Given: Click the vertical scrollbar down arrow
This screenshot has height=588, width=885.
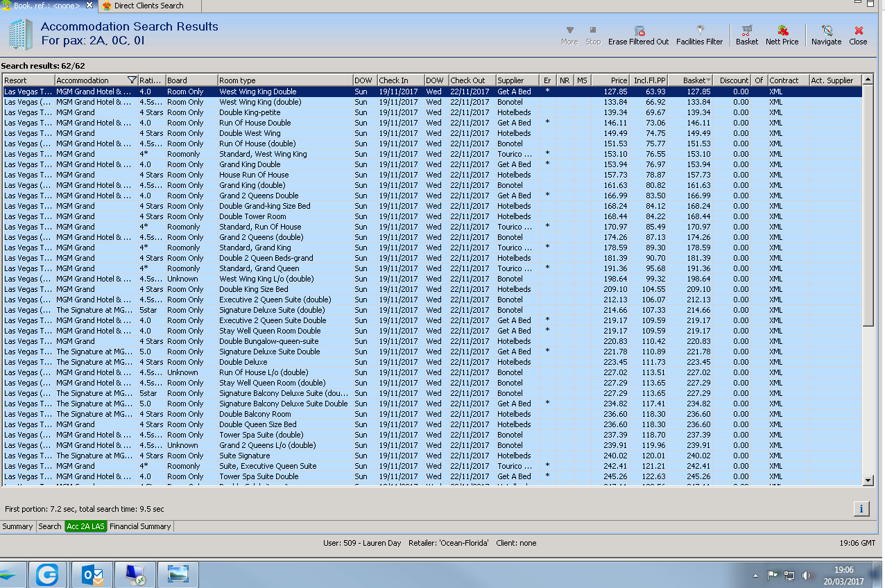Looking at the screenshot, I should [868, 480].
